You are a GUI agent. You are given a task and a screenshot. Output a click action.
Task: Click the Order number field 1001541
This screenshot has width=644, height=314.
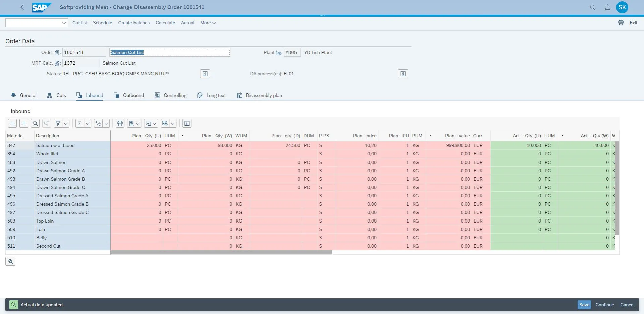tap(84, 52)
